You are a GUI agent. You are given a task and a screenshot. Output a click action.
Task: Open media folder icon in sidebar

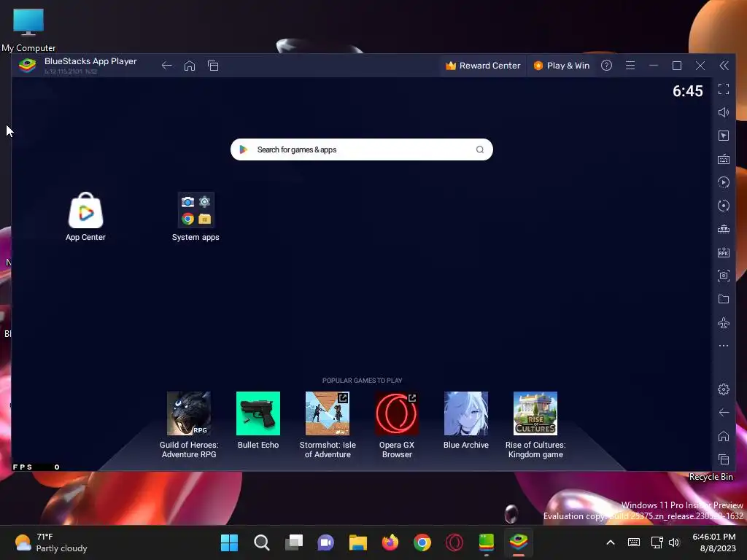click(x=724, y=299)
